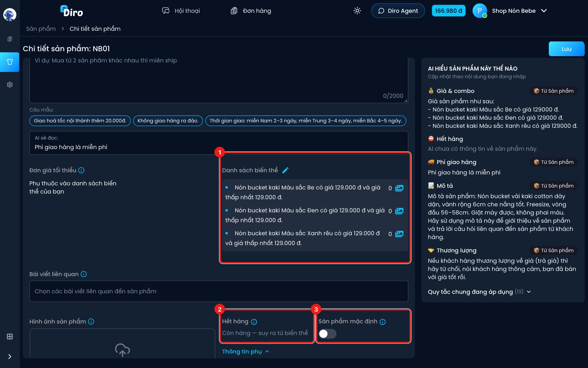588x368 pixels.
Task: Open the orders clipboard sidebar icon
Action: pos(10,39)
